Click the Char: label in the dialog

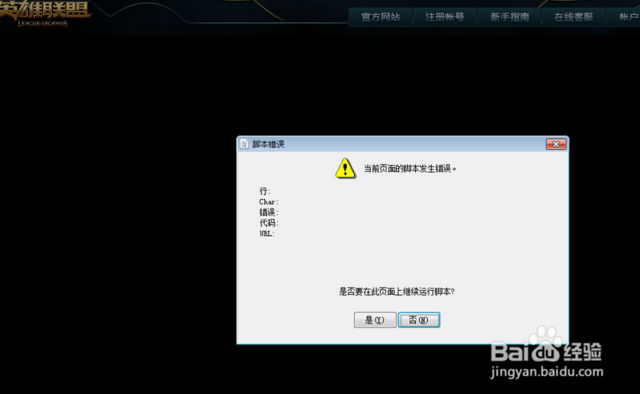[x=269, y=202]
